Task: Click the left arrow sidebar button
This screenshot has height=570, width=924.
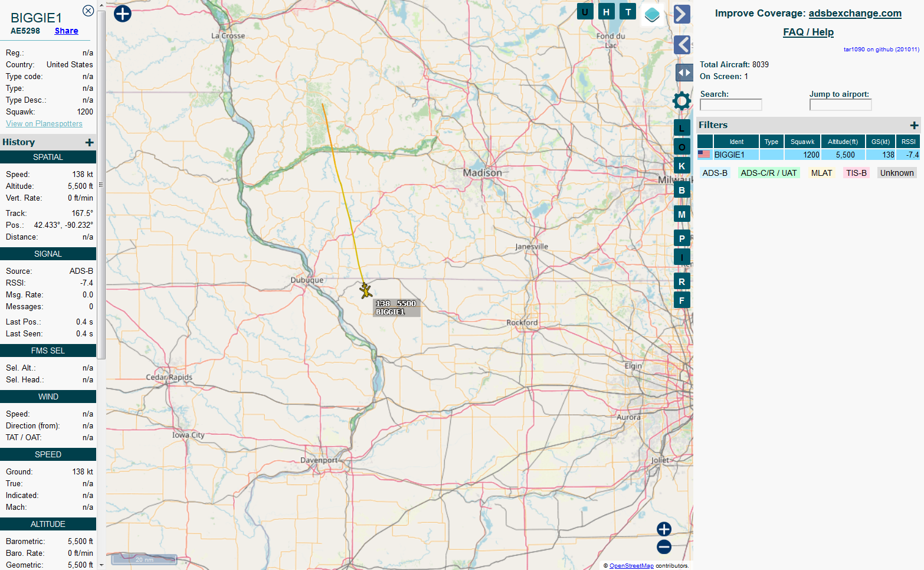Action: pyautogui.click(x=682, y=45)
